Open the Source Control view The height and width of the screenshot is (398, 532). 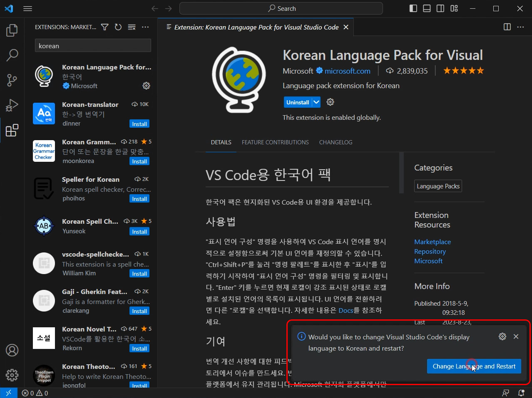12,80
